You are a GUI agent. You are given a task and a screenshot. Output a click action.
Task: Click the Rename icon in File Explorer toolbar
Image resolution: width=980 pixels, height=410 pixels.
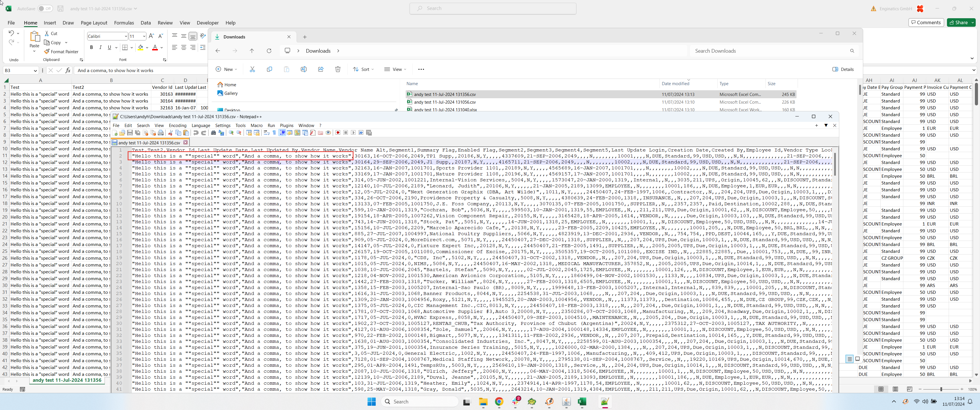pyautogui.click(x=304, y=69)
